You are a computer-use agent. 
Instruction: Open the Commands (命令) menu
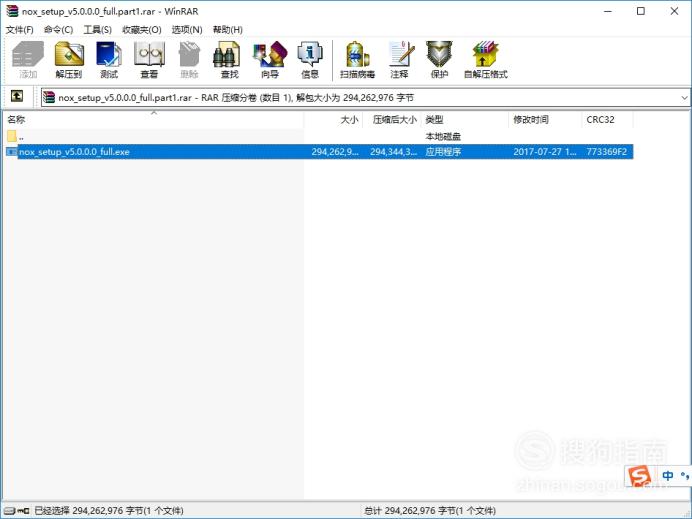pos(58,30)
